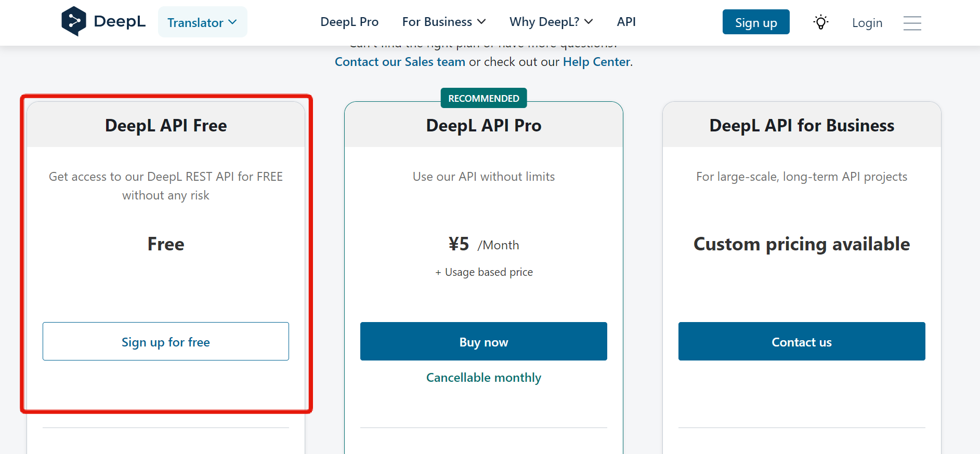Open the Contact our Sales team link
The height and width of the screenshot is (454, 980).
click(400, 62)
